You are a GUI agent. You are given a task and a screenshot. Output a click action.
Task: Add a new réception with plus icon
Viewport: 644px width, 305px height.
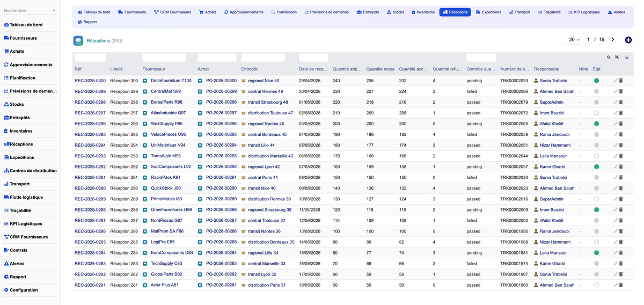(x=628, y=40)
